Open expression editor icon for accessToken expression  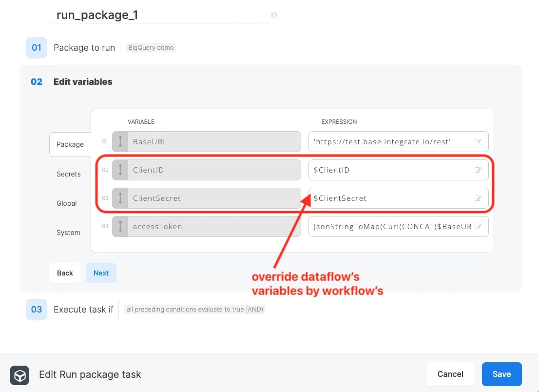click(x=478, y=226)
